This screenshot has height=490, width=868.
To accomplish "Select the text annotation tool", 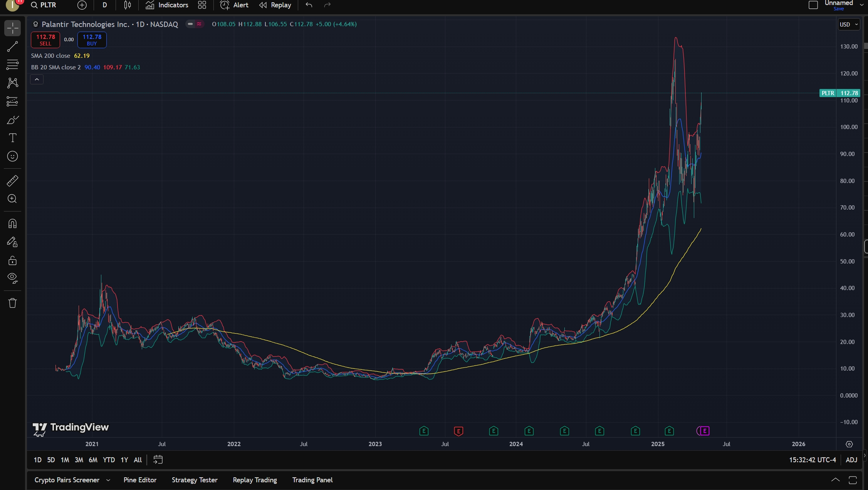I will (12, 138).
